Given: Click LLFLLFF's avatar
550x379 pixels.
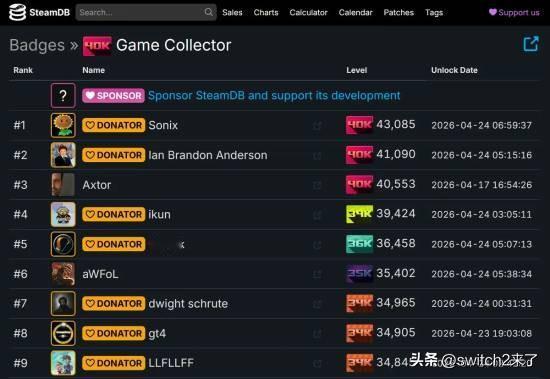Looking at the screenshot, I should 63,363.
